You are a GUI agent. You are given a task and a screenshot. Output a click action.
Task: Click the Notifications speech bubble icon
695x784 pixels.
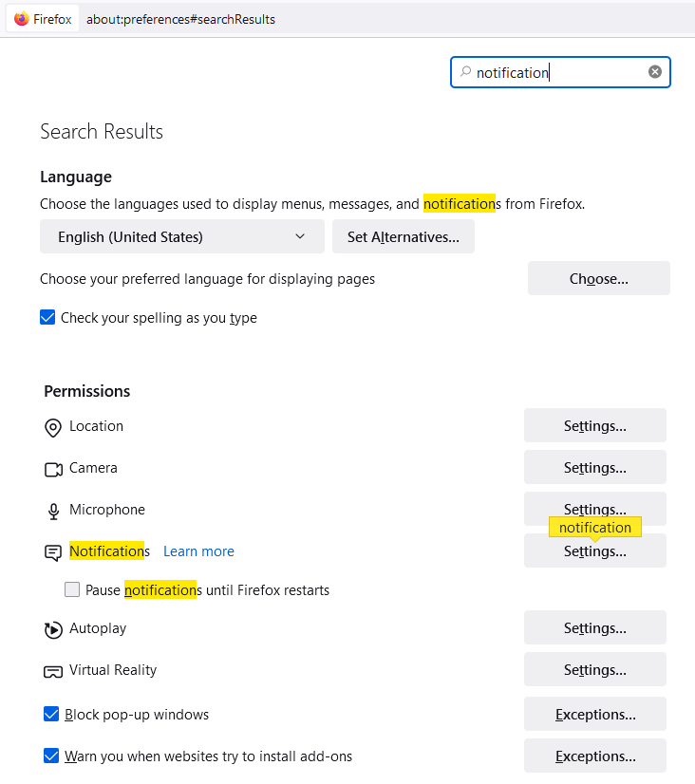click(x=52, y=552)
